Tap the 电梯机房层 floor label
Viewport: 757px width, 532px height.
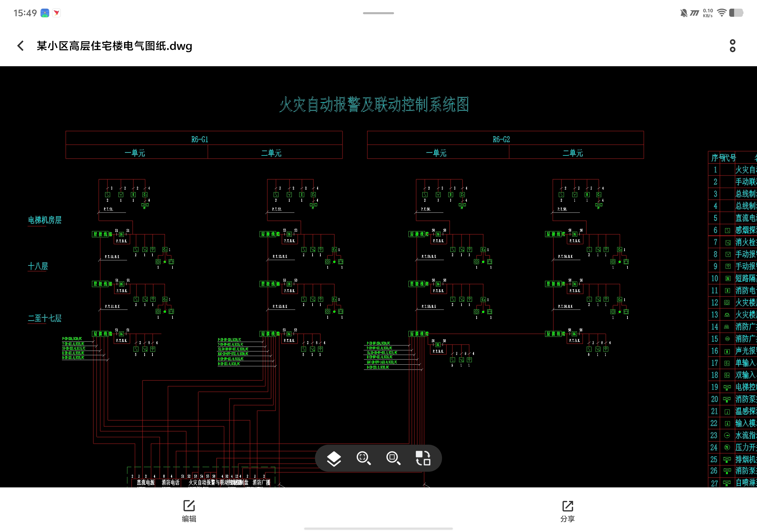[45, 220]
